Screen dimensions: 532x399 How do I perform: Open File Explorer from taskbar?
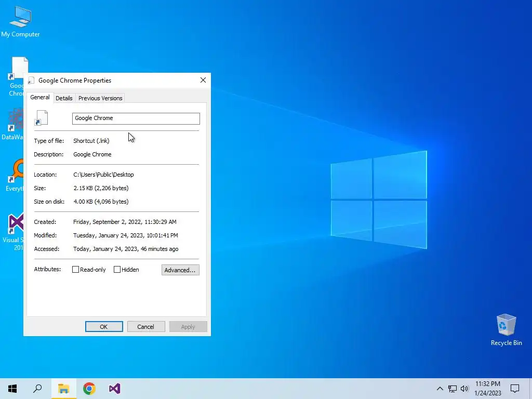[x=63, y=389]
